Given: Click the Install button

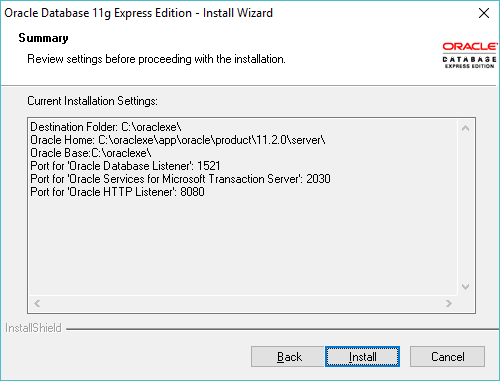Looking at the screenshot, I should (x=362, y=357).
